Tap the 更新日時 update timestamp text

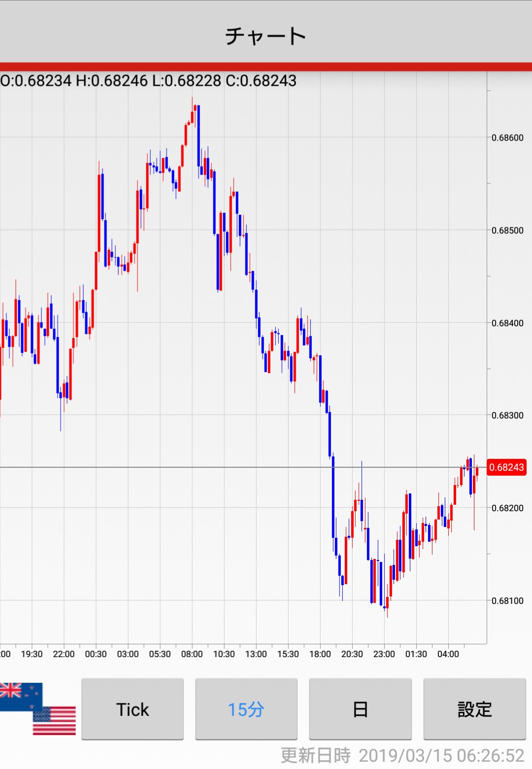coord(402,755)
